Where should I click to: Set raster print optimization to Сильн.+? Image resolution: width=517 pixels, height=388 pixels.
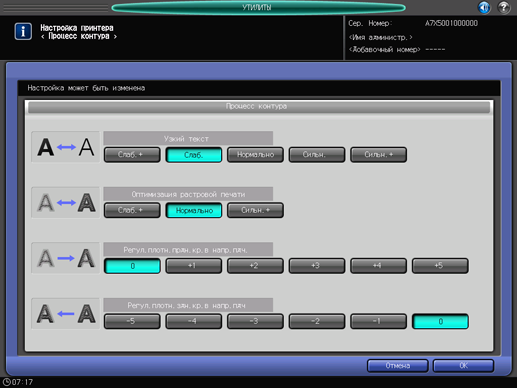click(255, 211)
